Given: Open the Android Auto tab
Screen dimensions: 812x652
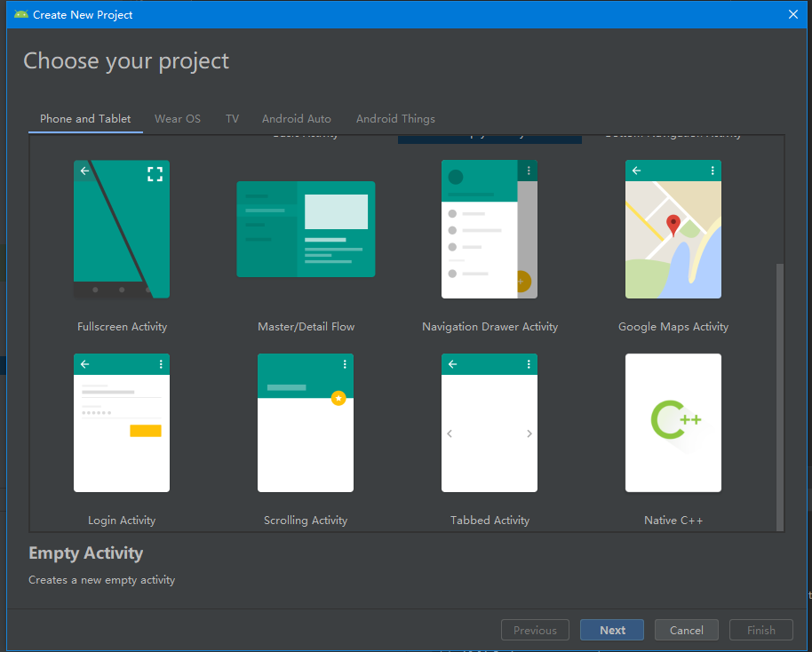Looking at the screenshot, I should pyautogui.click(x=297, y=119).
